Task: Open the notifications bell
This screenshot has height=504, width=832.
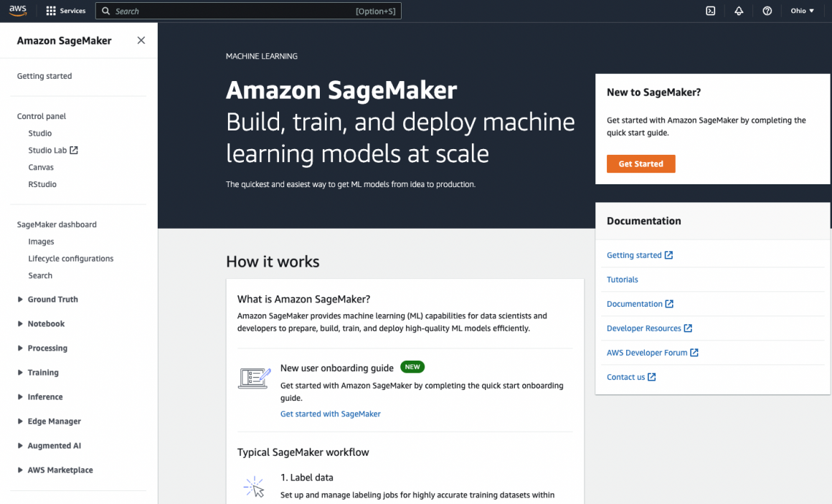Action: pos(739,11)
